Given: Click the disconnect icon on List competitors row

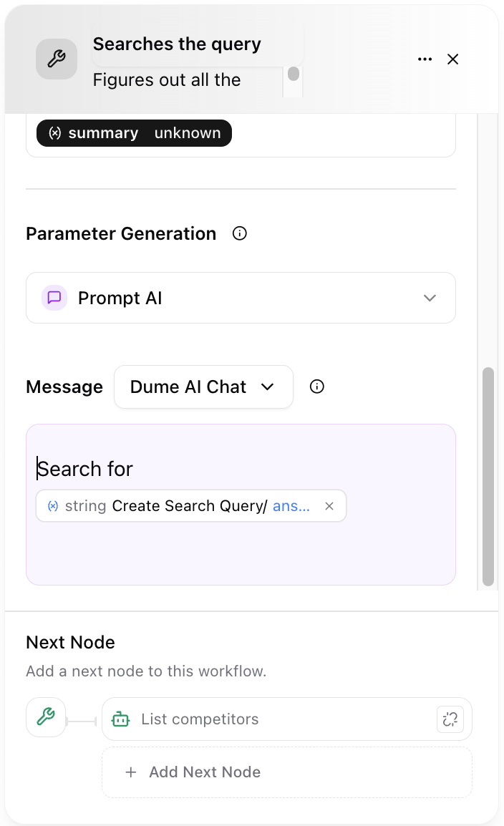Looking at the screenshot, I should coord(450,719).
